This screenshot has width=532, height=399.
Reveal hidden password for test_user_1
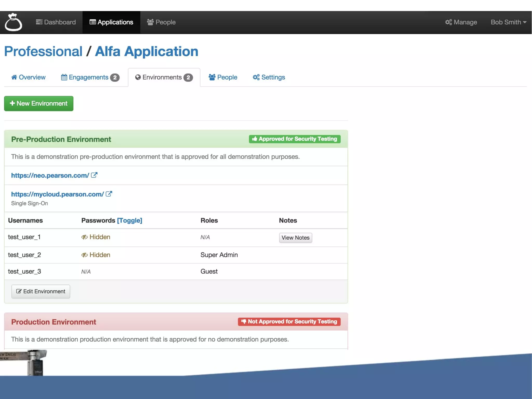96,237
